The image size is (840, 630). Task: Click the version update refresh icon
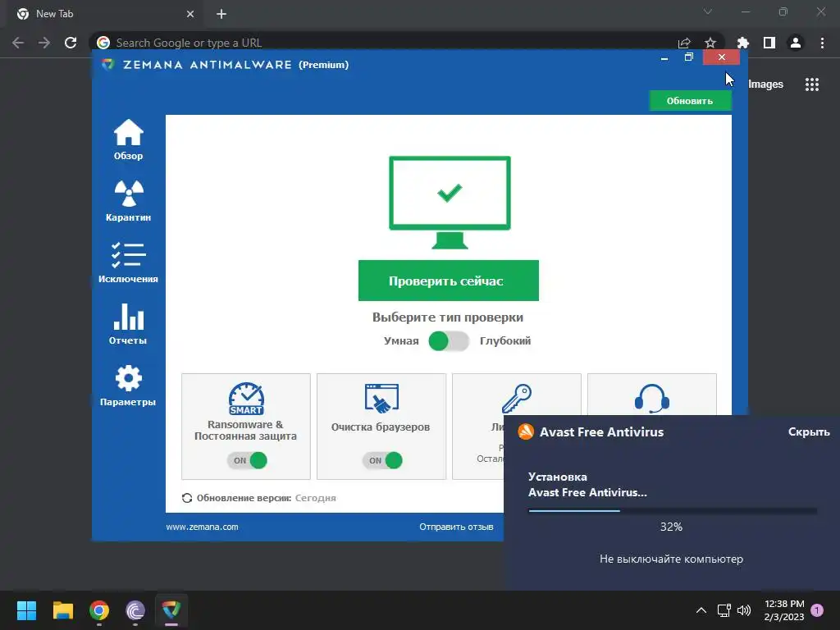(187, 498)
